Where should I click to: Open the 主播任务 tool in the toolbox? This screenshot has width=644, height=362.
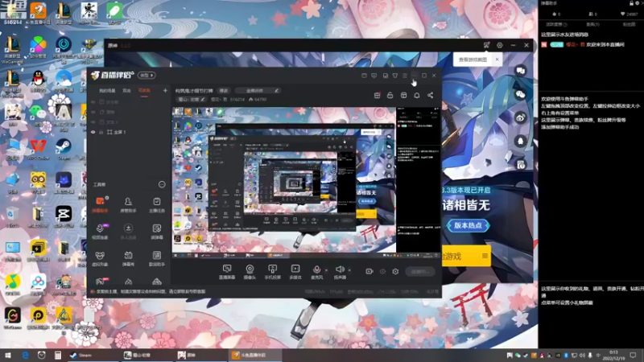point(156,204)
